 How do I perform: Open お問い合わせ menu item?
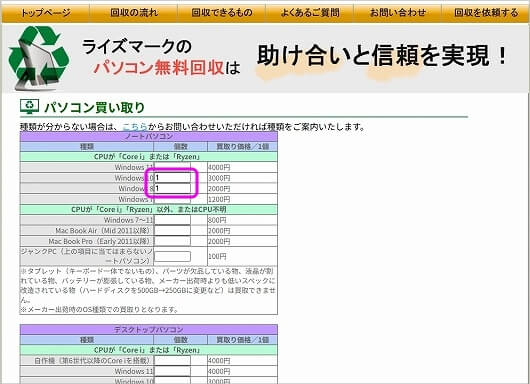pyautogui.click(x=398, y=13)
